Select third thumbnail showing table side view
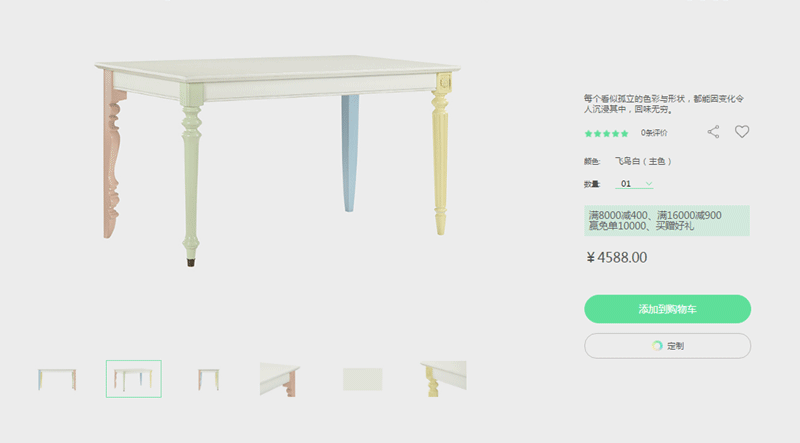800x443 pixels. click(209, 379)
